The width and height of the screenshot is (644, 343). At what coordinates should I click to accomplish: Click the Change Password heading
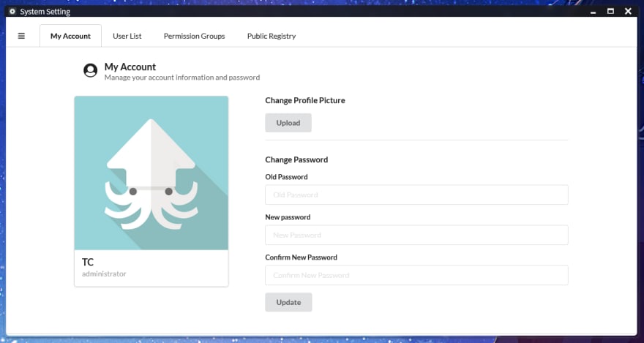tap(296, 159)
